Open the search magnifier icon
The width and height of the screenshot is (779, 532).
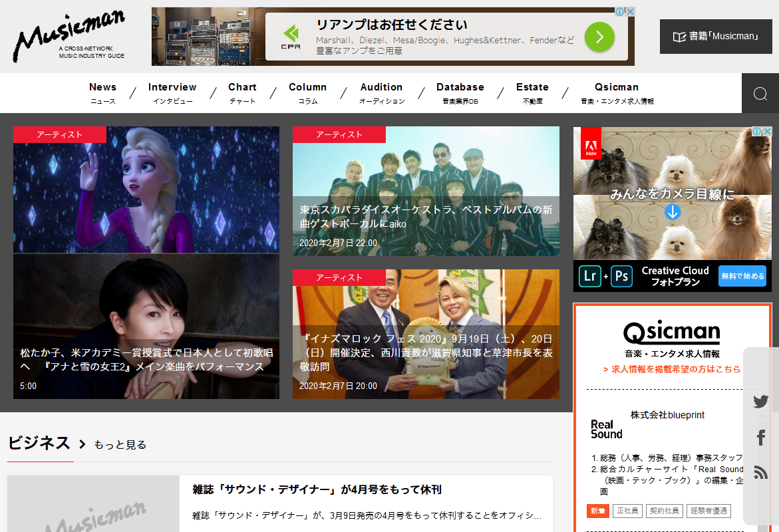(760, 94)
